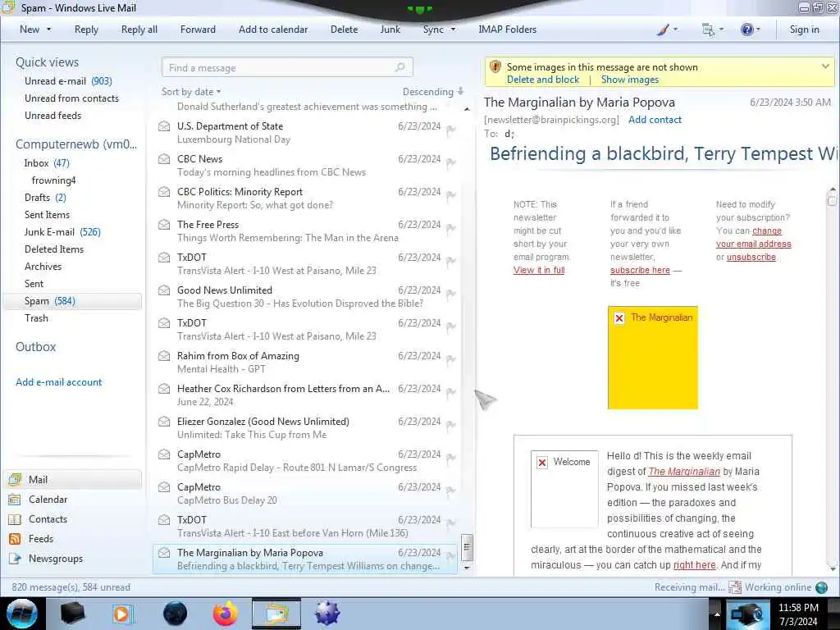Expand the Sync dropdown arrow
Viewport: 840px width, 630px height.
coord(453,30)
